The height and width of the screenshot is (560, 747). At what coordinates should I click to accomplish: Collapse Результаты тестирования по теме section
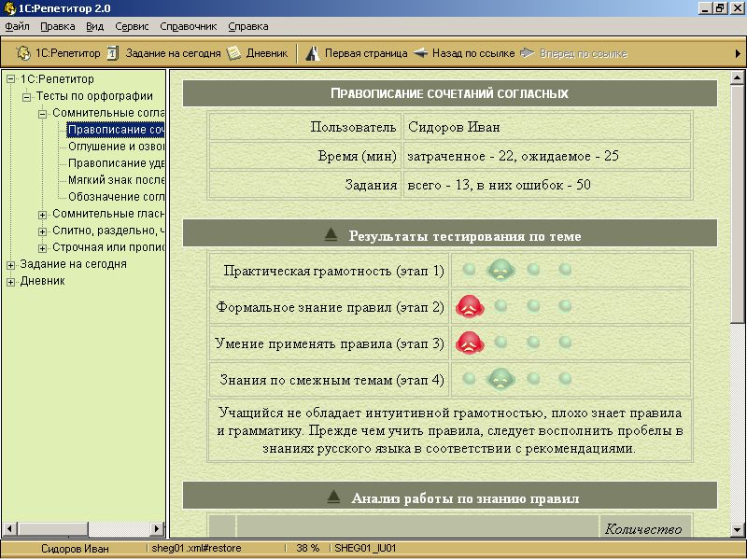coord(331,235)
